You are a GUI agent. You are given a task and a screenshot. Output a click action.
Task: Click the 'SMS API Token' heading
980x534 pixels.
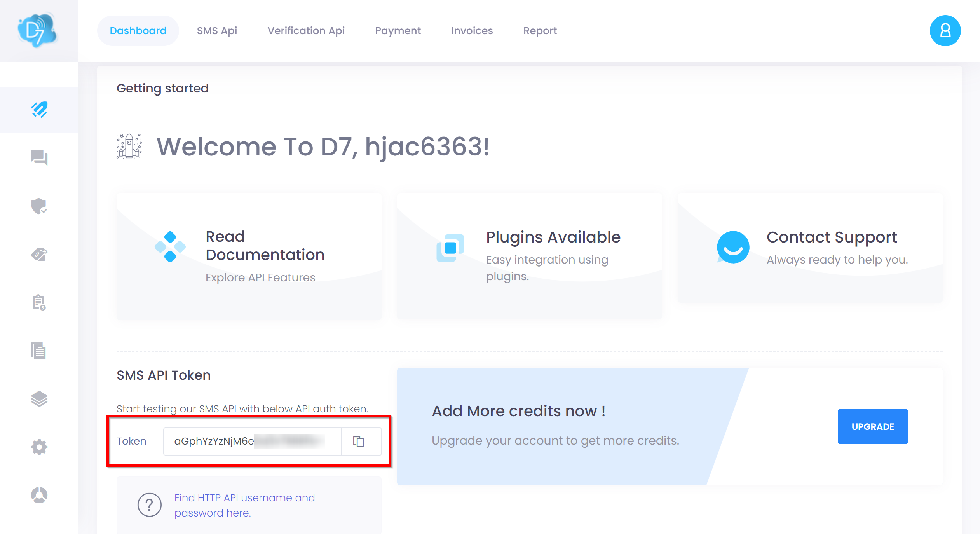164,375
